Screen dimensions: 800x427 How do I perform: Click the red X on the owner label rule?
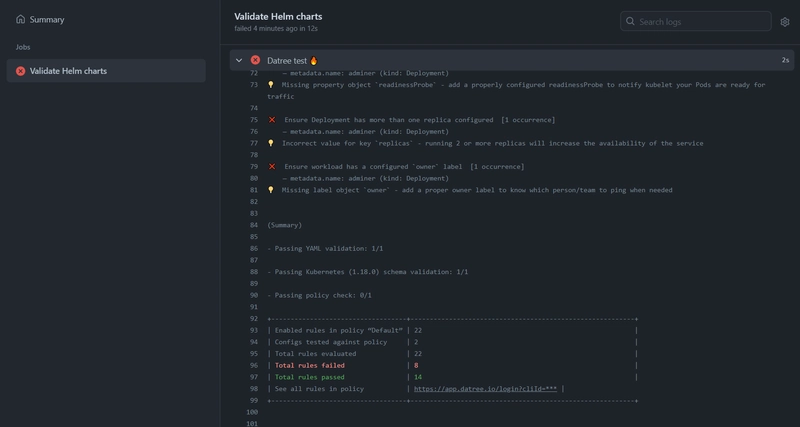272,167
